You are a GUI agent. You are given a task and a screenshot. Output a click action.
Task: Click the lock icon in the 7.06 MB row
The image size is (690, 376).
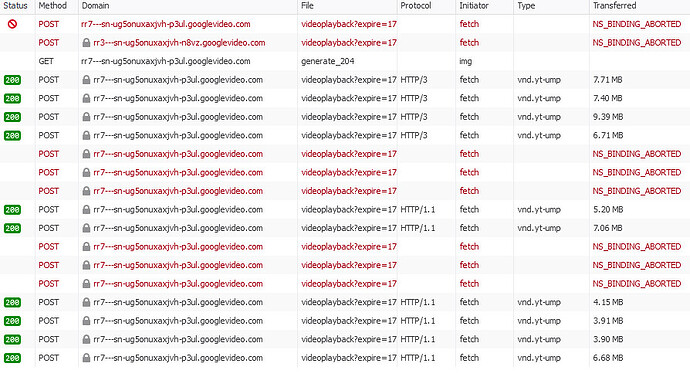(86, 228)
